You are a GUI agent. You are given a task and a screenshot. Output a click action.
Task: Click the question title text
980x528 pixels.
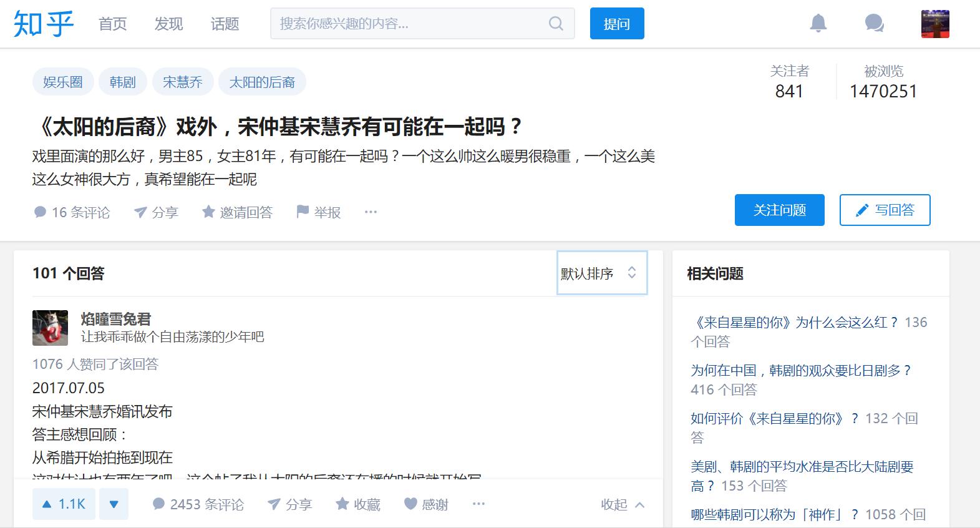coord(277,127)
